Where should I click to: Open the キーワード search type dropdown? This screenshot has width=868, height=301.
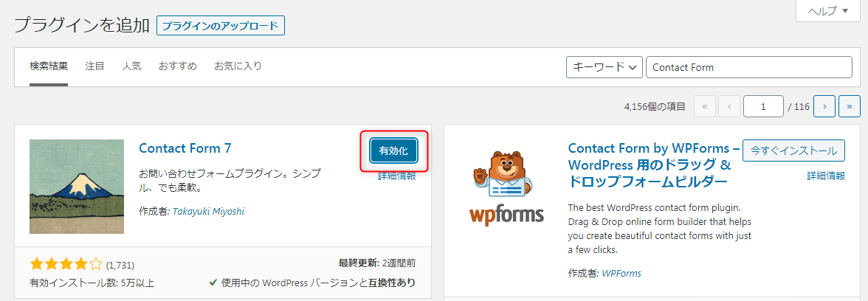[x=604, y=67]
